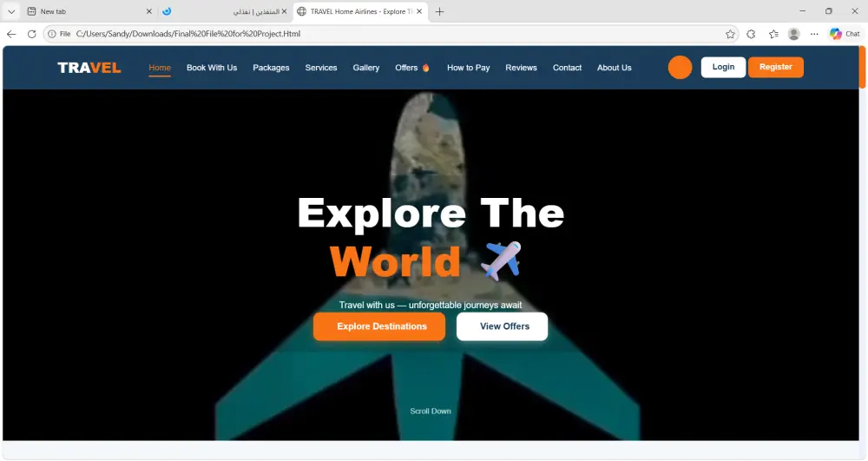
Task: Open Copilot Chat in the browser
Action: (x=845, y=34)
